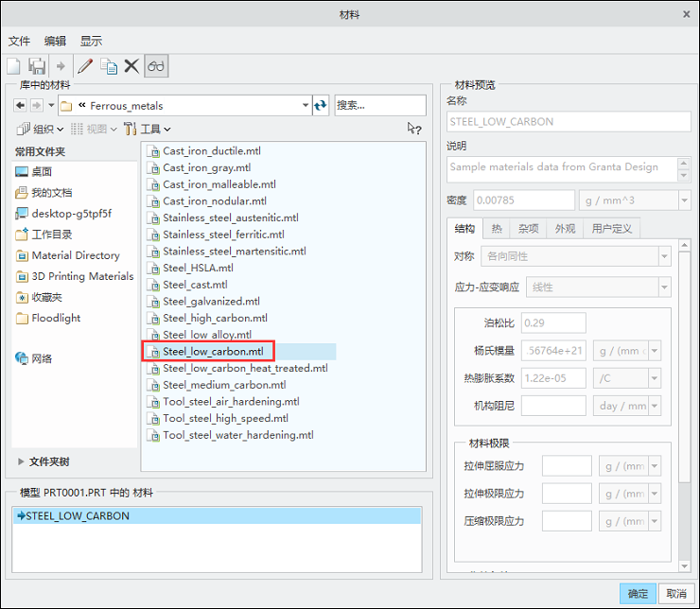Open the Ferrous_metals path dropdown arrow
Screen dimensions: 700x609
coord(306,106)
